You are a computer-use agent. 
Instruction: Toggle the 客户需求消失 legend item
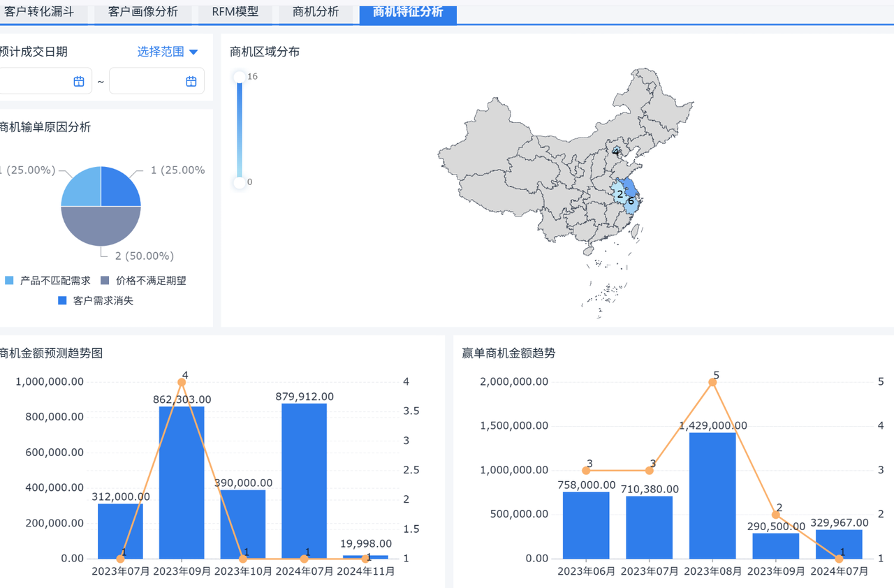[95, 301]
